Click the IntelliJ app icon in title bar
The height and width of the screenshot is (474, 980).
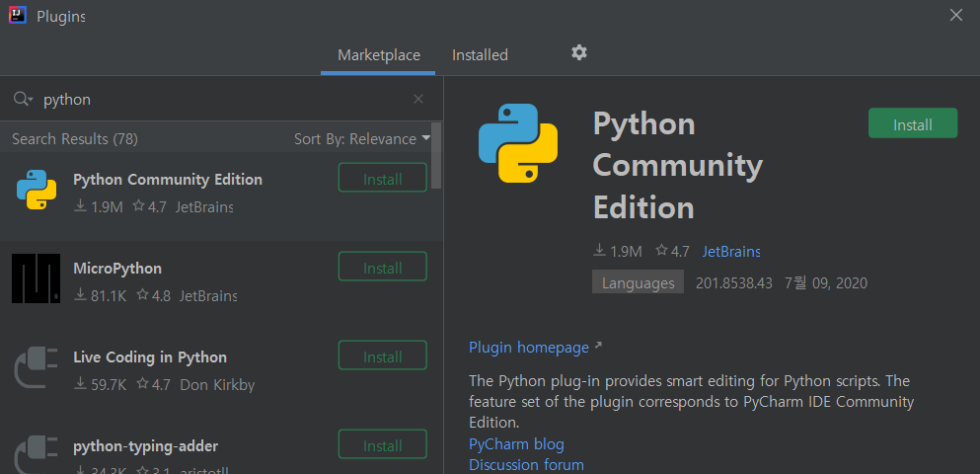(x=18, y=15)
